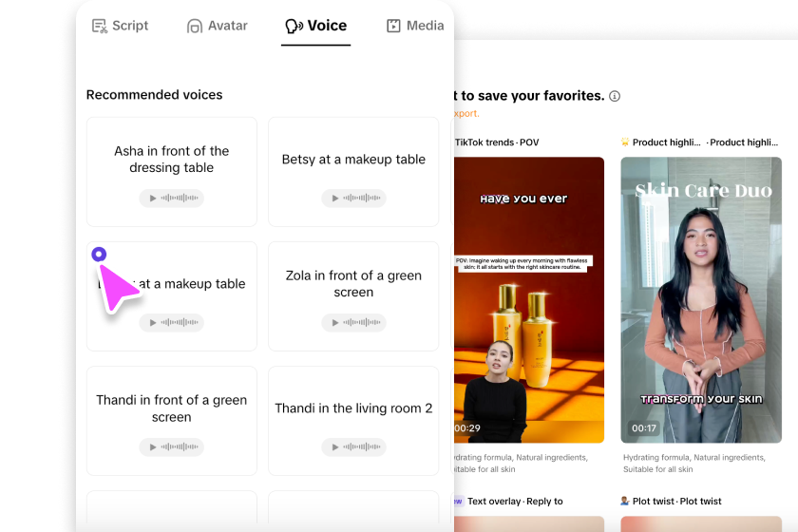Viewport: 798px width, 532px height.
Task: Click the info icon beside save your favorites
Action: click(615, 96)
